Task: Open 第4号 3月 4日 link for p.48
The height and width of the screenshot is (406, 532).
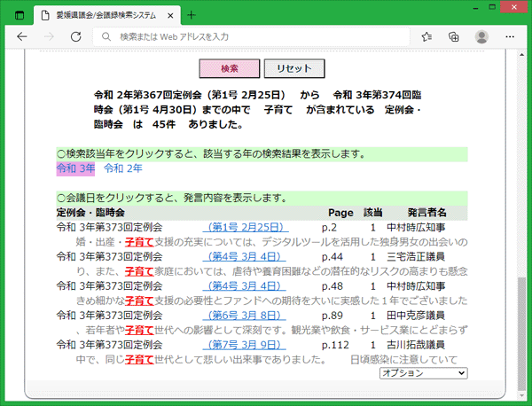Action: [x=245, y=286]
